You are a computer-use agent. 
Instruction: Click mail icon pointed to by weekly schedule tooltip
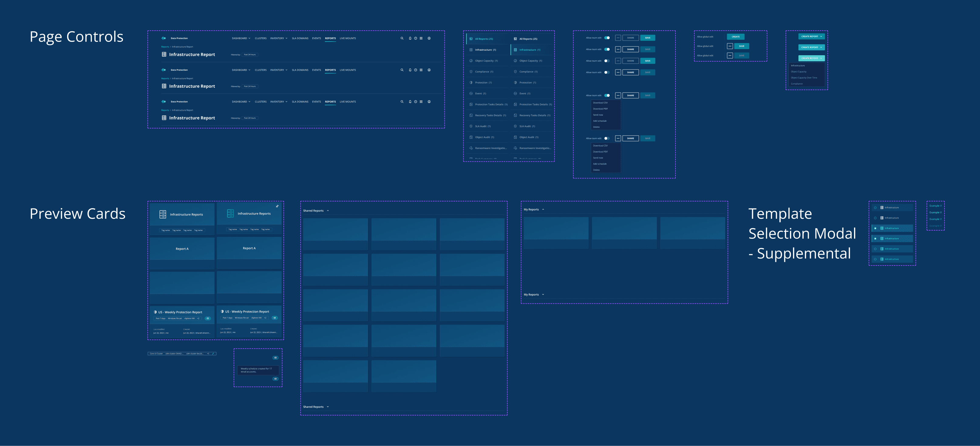pyautogui.click(x=275, y=379)
